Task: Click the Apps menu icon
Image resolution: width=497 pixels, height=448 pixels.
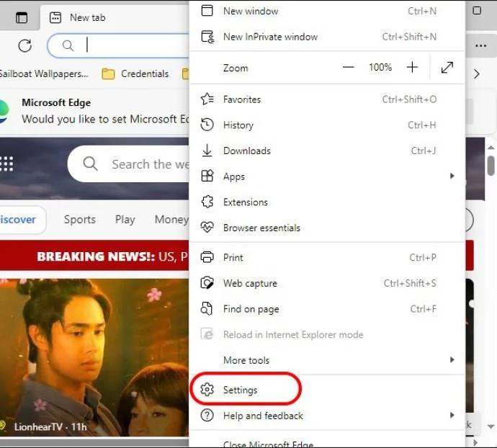Action: tap(207, 176)
